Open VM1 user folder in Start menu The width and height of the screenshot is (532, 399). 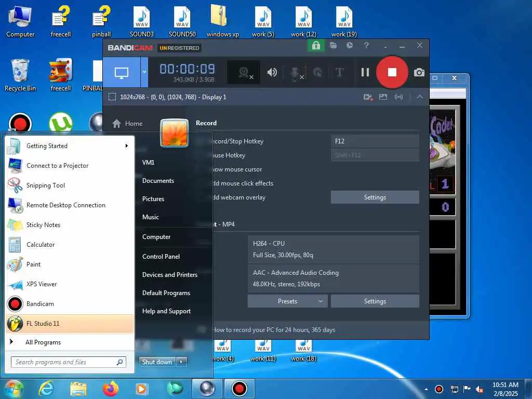coord(148,162)
